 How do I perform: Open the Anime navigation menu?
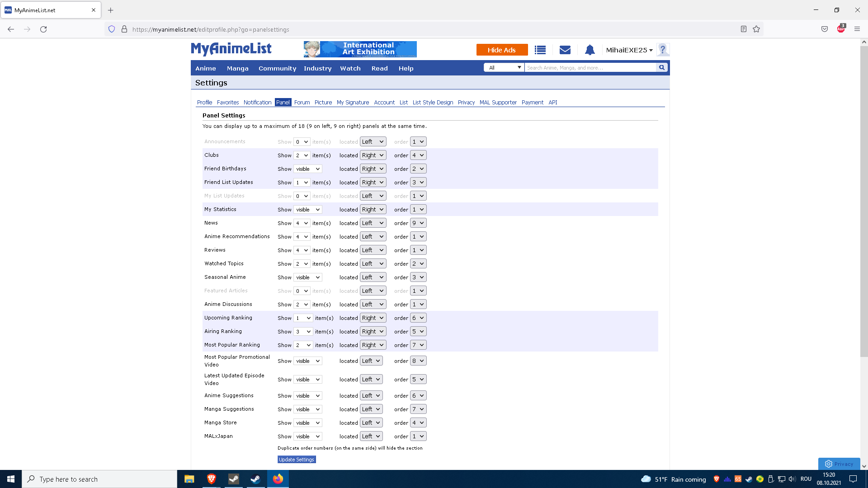206,68
